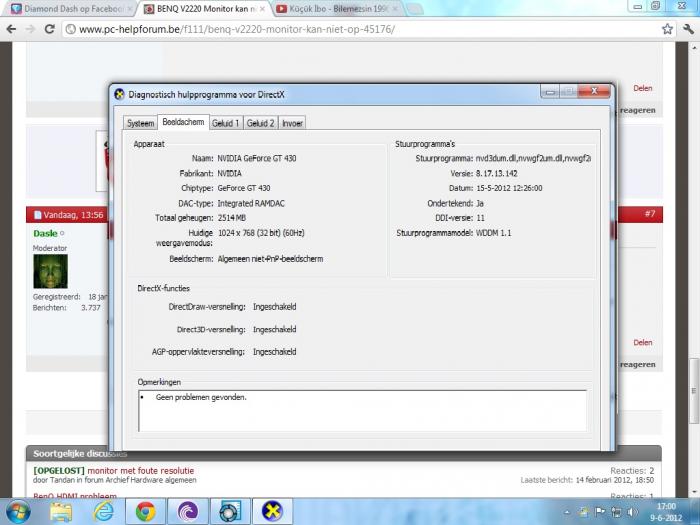The width and height of the screenshot is (700, 525).
Task: Click 'Ingeschakeld' next to Direct3D-versnelling
Action: tap(275, 329)
